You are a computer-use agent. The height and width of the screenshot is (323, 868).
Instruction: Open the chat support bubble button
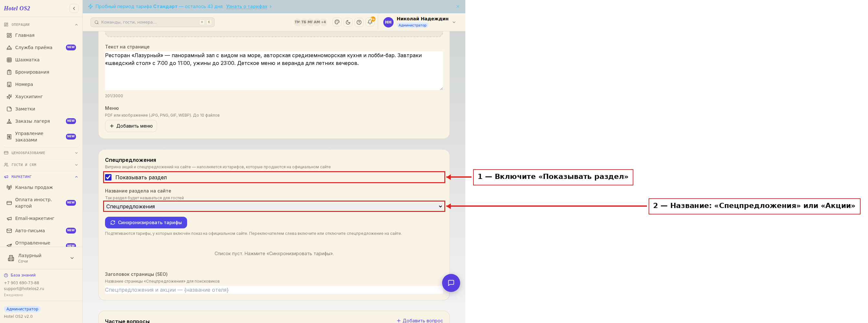click(x=451, y=283)
